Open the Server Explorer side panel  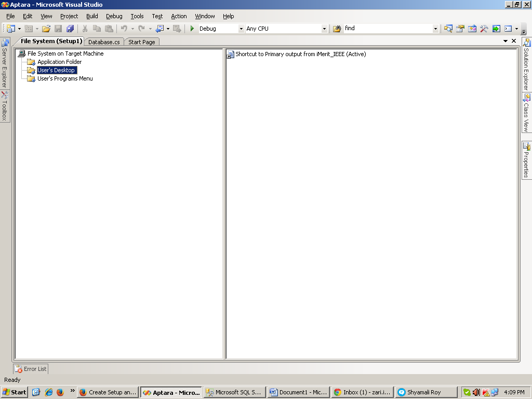[x=4, y=63]
